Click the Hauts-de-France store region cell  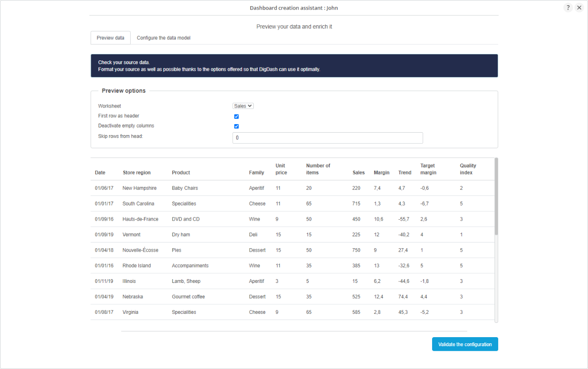[x=140, y=219]
